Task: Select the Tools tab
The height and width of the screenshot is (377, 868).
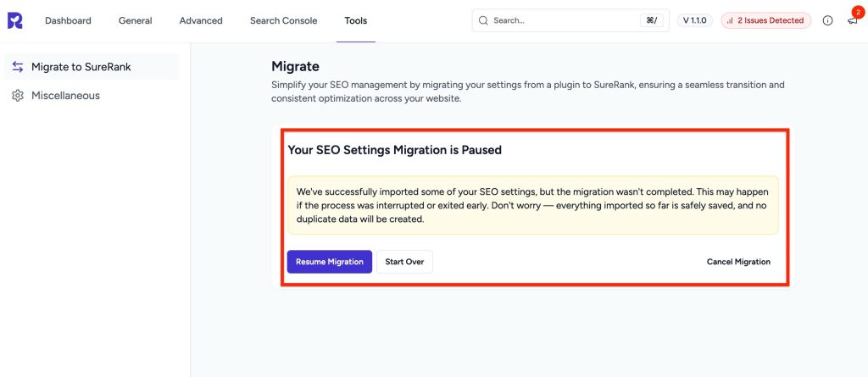Action: (355, 20)
